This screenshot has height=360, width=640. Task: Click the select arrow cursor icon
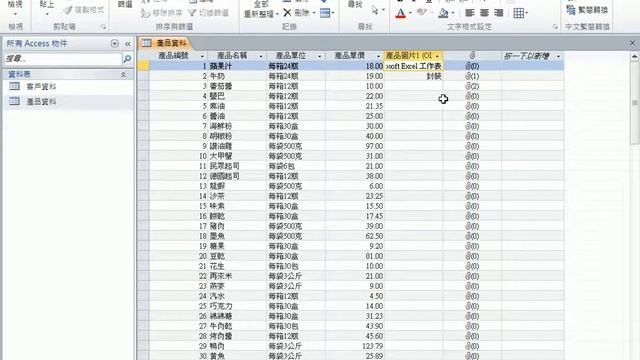376,11
